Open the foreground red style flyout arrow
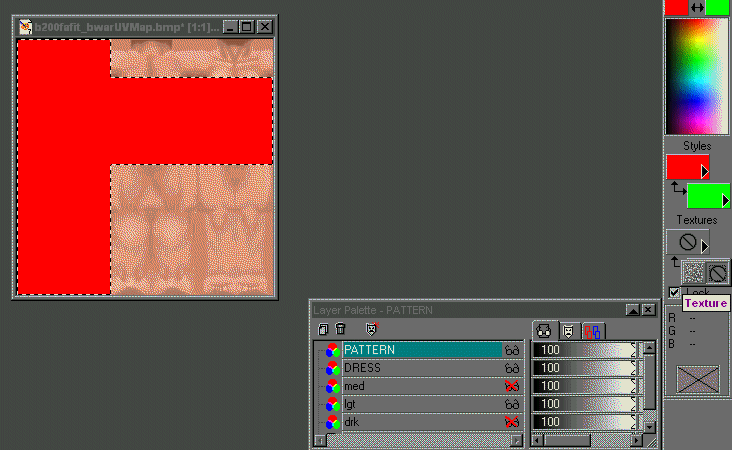The width and height of the screenshot is (732, 450). click(704, 172)
